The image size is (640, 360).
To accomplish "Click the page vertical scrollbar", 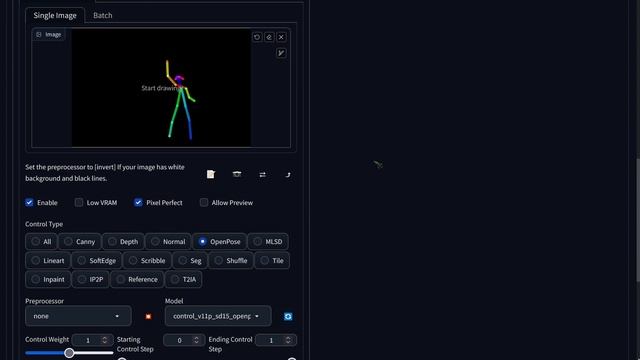I will tap(638, 219).
